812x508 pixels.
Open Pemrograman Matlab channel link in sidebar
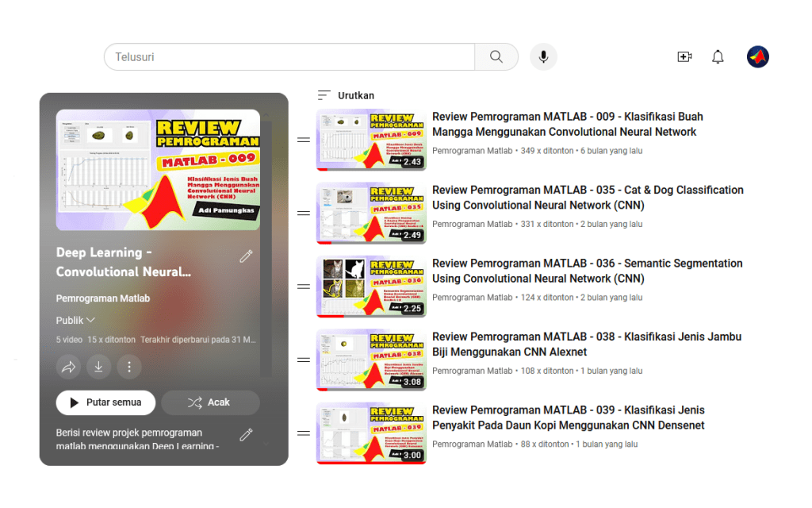coord(103,298)
